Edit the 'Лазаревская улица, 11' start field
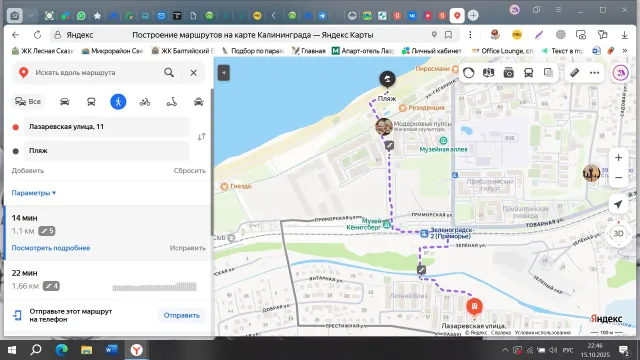 point(107,127)
